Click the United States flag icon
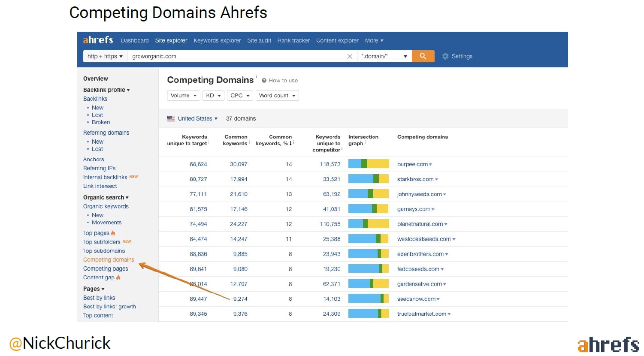The width and height of the screenshot is (644, 356). tap(171, 118)
